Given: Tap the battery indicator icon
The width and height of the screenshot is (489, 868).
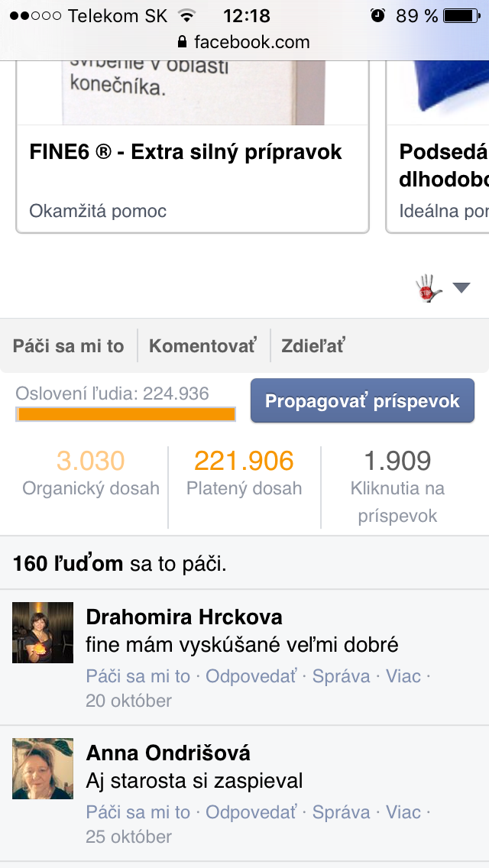Looking at the screenshot, I should click(461, 15).
